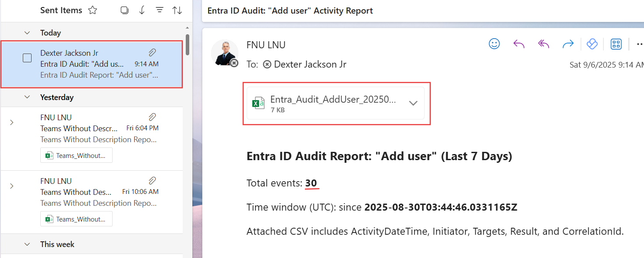Screen dimensions: 644x258
Task: Open the message list filter icon
Action: 159,11
